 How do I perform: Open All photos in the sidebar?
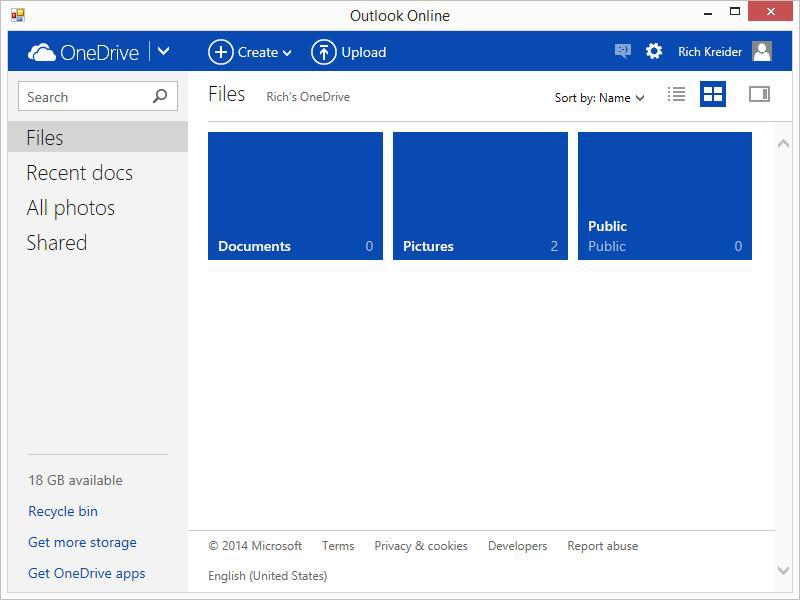point(70,208)
